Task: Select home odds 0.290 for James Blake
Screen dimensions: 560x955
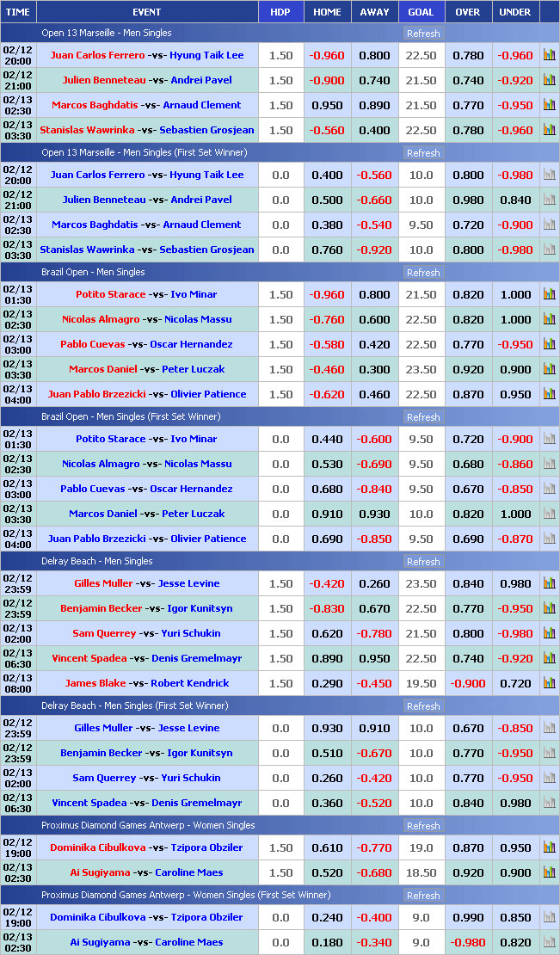Action: [327, 683]
